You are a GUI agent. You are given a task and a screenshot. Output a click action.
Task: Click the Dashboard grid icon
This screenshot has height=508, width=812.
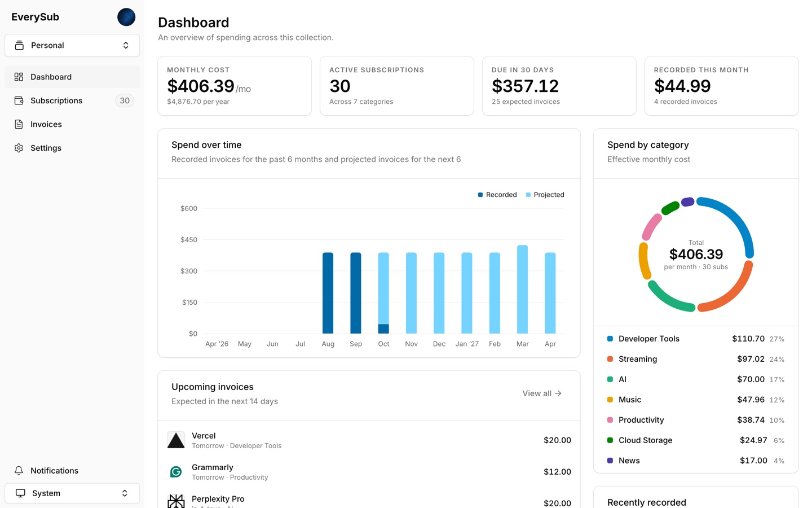click(x=19, y=77)
